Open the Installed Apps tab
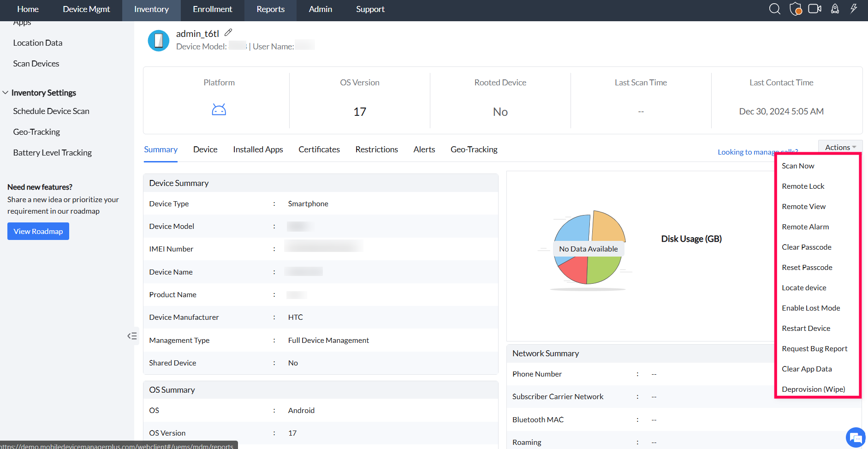 point(258,149)
